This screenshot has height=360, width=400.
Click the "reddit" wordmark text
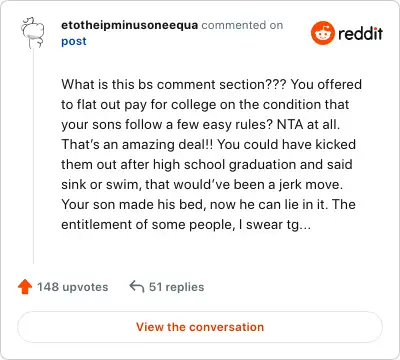coord(360,33)
